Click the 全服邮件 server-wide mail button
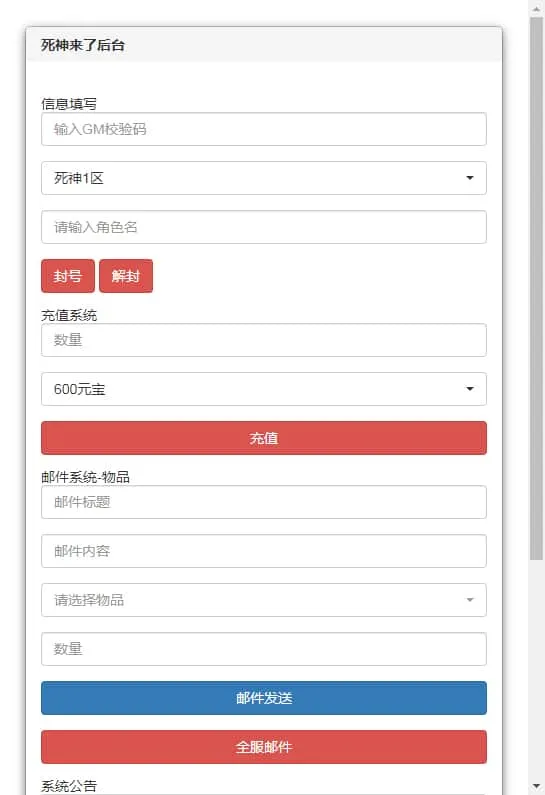Viewport: 545px width, 795px height. click(264, 747)
